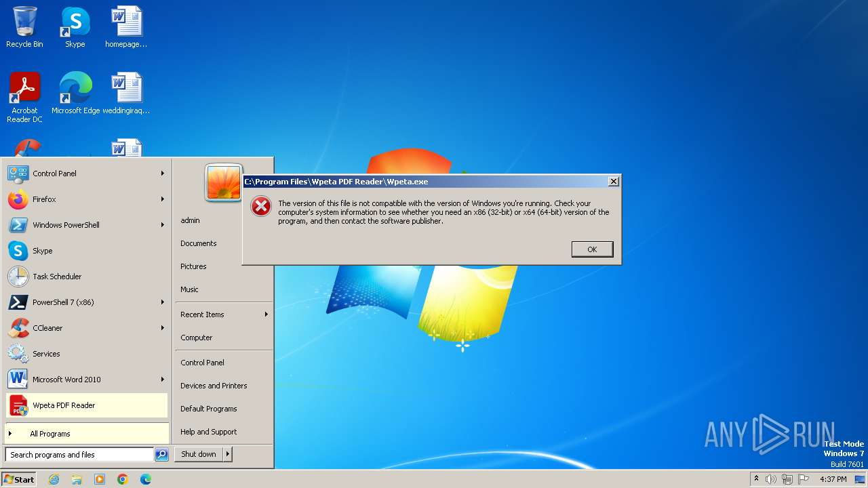Expand the Recent Items submenu arrow
The height and width of the screenshot is (488, 868).
coord(267,314)
